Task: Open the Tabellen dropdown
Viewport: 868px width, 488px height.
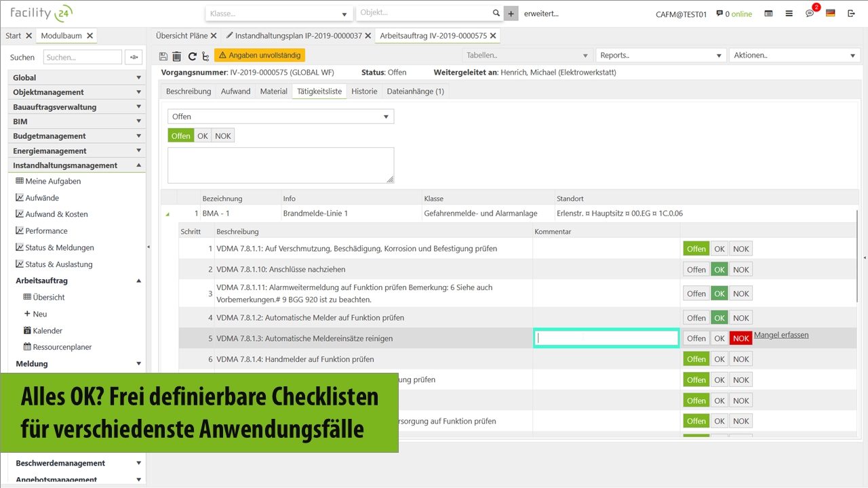Action: pos(527,56)
